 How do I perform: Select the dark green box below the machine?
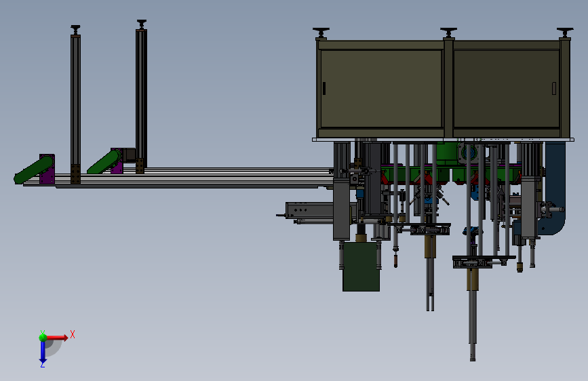pos(361,266)
